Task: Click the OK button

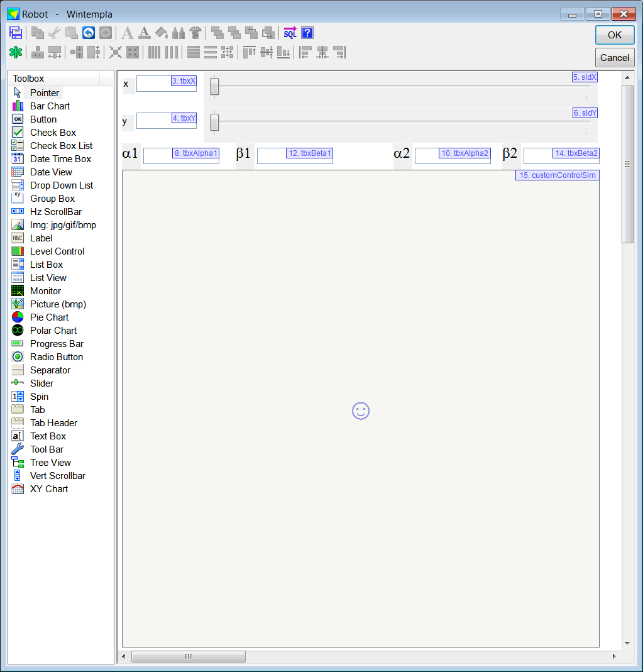Action: [615, 35]
